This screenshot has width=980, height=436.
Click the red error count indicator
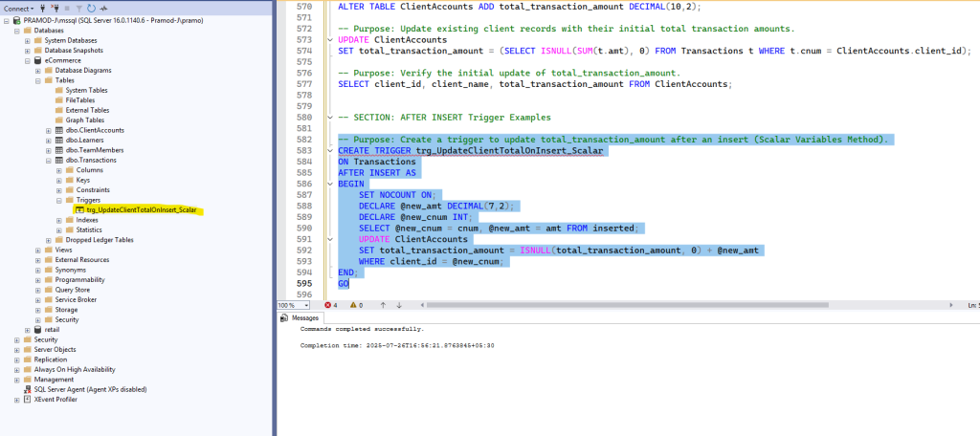331,305
